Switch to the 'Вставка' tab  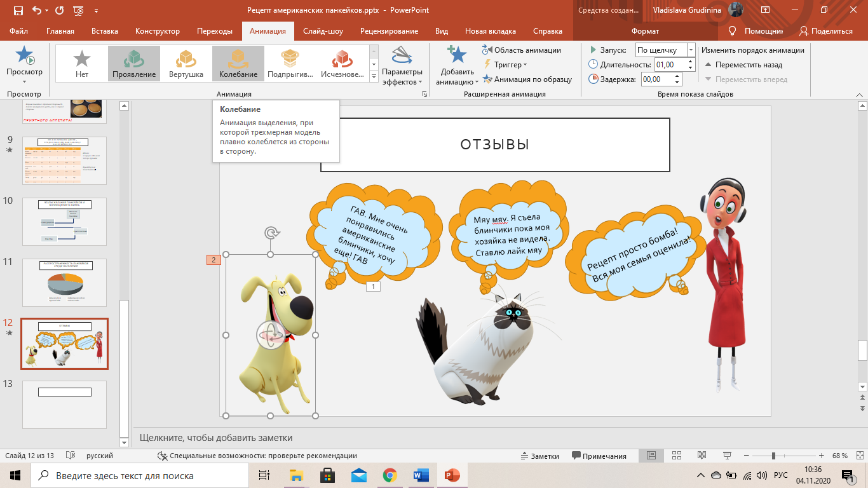tap(105, 31)
